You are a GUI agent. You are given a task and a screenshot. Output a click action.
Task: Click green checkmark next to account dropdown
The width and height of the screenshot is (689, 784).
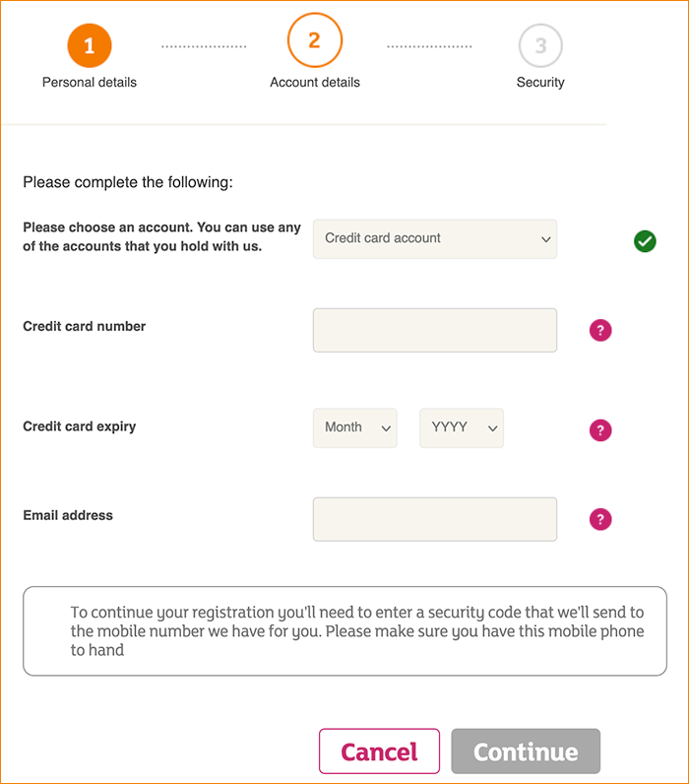click(645, 241)
